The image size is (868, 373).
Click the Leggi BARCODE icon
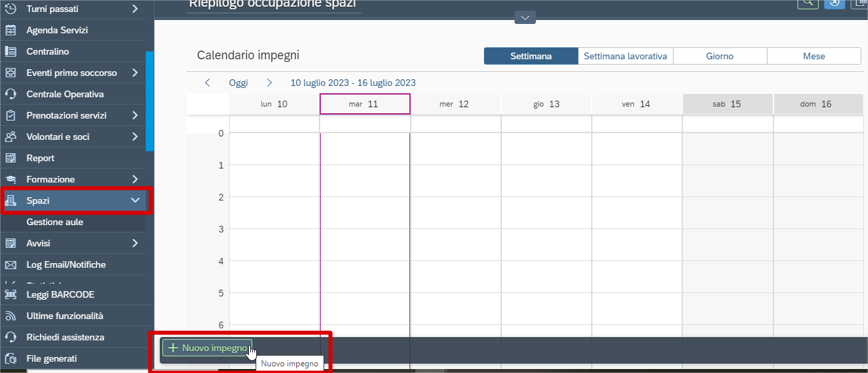click(x=11, y=294)
